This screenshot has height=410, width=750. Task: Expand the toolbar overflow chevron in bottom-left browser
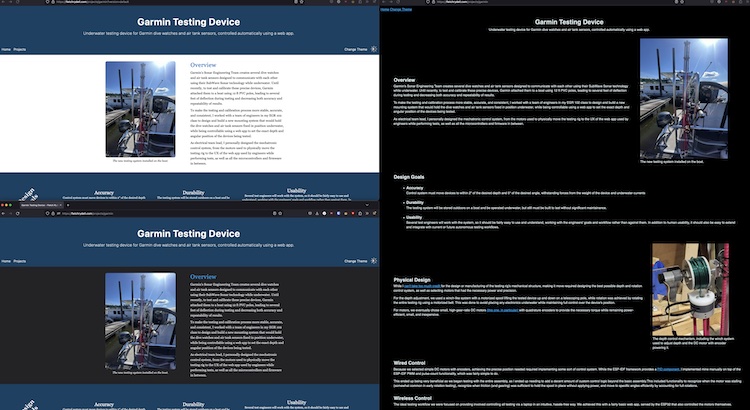[367, 213]
